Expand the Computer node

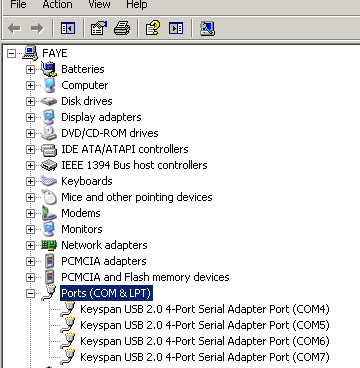pyautogui.click(x=30, y=85)
